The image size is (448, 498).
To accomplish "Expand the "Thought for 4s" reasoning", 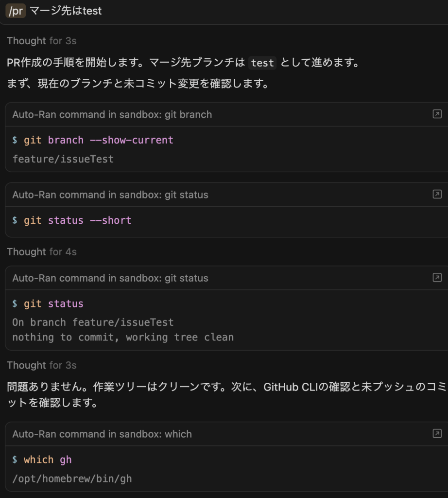I will (x=41, y=252).
